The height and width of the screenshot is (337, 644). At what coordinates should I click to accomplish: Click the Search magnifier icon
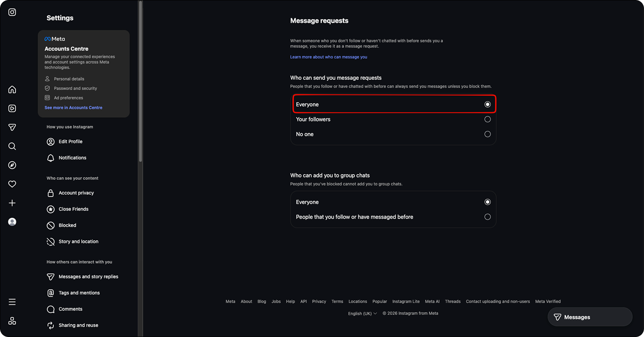coord(12,146)
